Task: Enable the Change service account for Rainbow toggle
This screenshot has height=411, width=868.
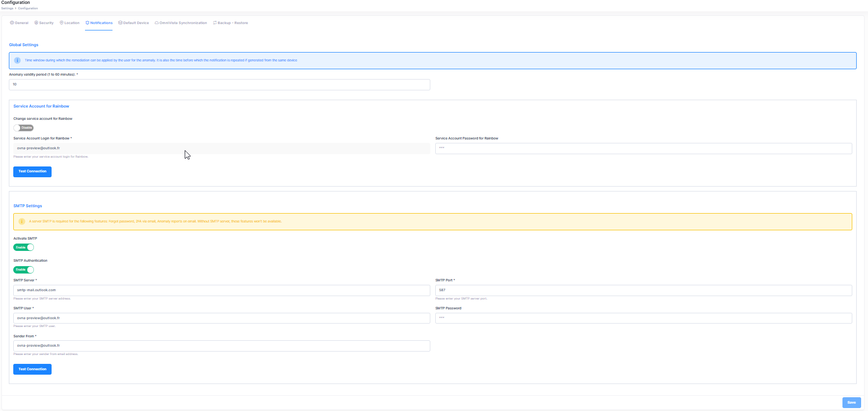Action: pos(24,128)
